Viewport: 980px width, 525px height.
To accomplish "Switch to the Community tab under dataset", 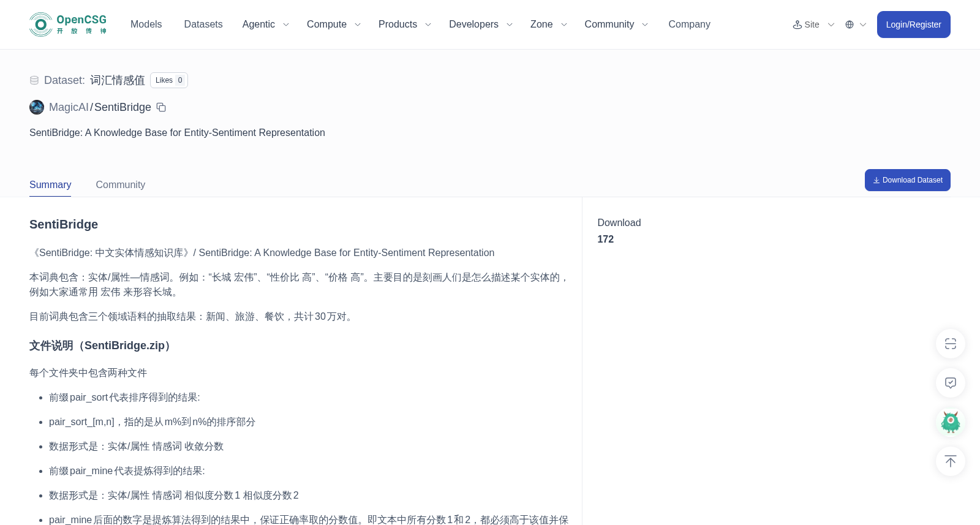I will tap(121, 184).
